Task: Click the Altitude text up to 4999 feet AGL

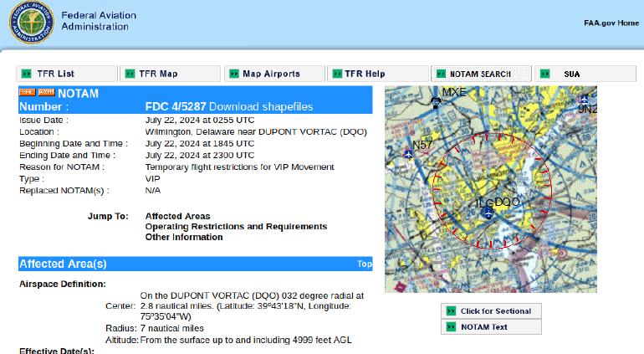Action: click(x=246, y=340)
